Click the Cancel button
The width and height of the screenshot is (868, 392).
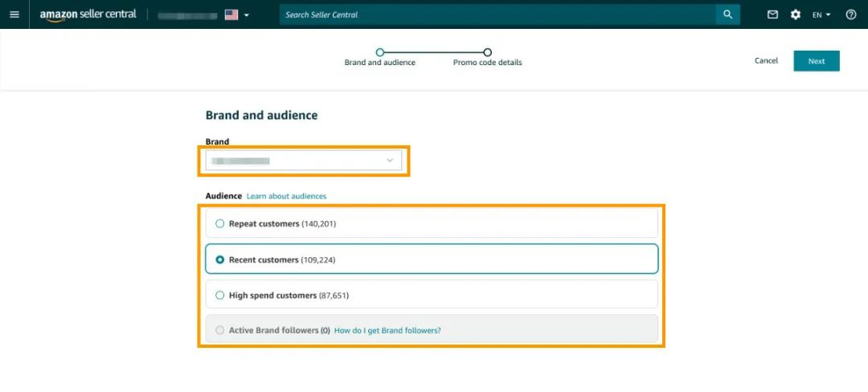766,61
